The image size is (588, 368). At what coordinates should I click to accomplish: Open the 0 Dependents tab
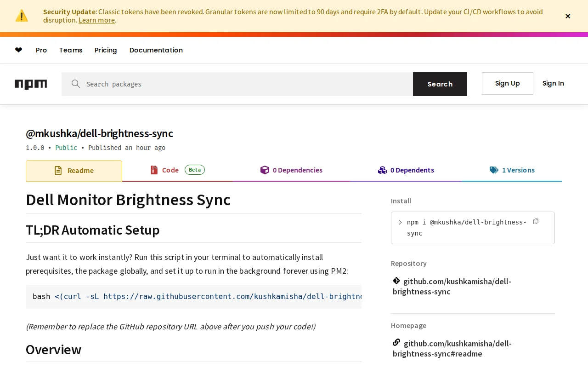(x=406, y=170)
